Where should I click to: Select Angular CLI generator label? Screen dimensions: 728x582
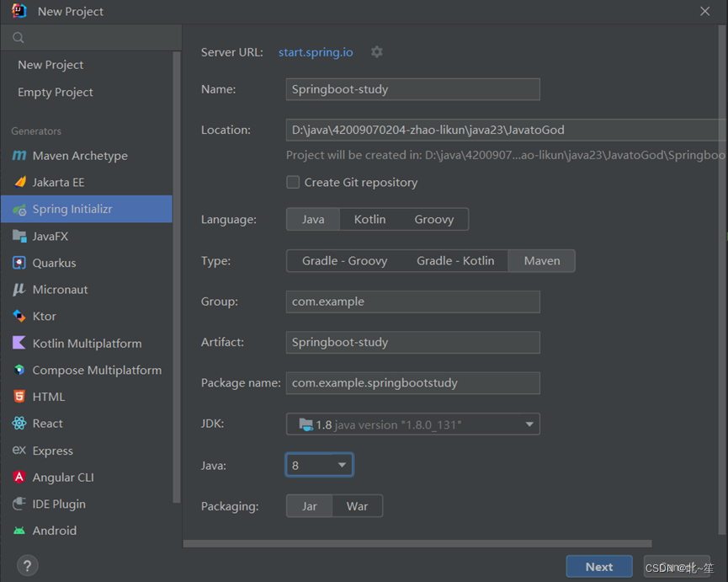pos(63,478)
